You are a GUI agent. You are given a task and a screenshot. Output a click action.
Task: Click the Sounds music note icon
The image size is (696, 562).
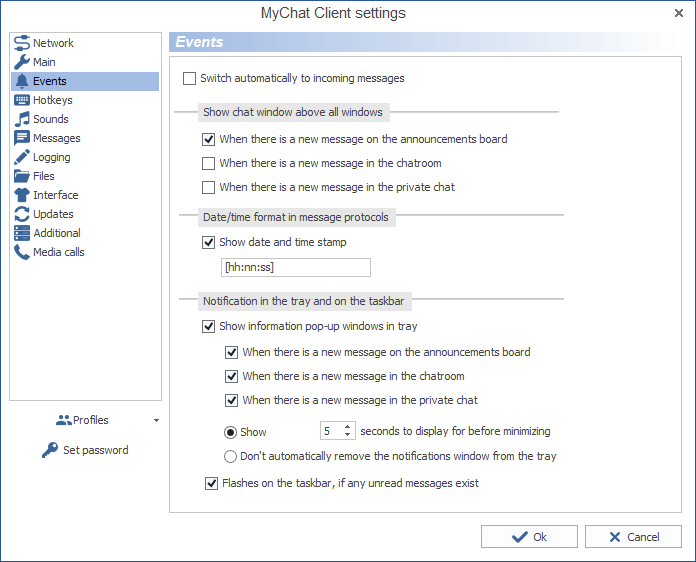point(22,119)
